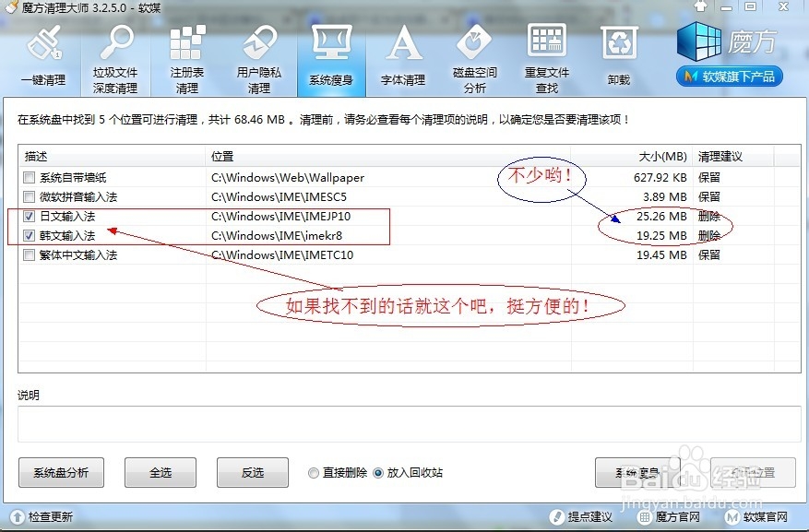The height and width of the screenshot is (532, 809).
Task: Click the path C:\Windows\IME\imekr8
Action: (277, 236)
